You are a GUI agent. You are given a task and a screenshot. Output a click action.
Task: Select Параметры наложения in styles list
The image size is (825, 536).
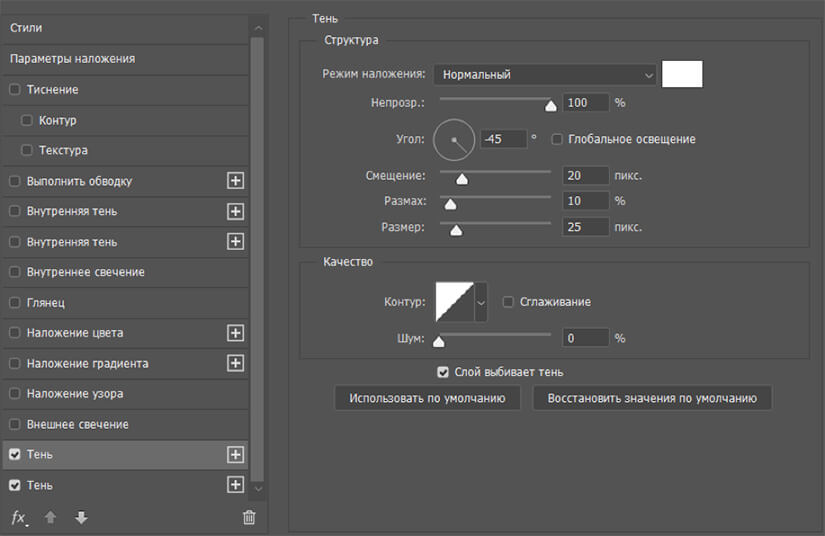click(x=72, y=59)
